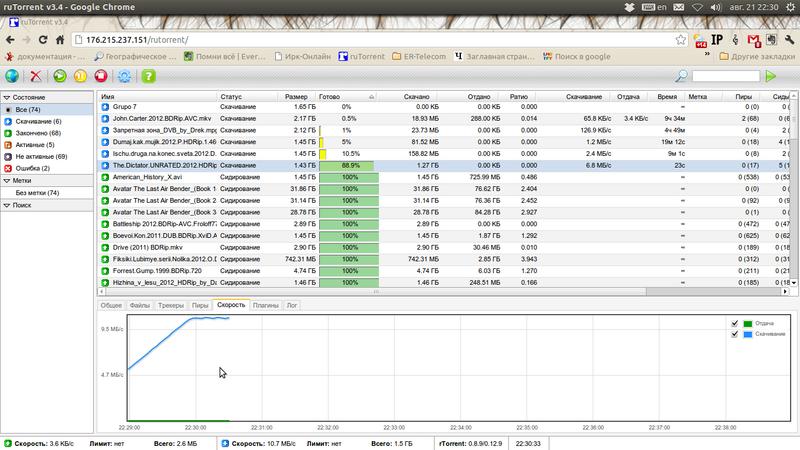Viewport: 800px width, 450px height.
Task: Click the volume icon in top panel
Action: click(x=716, y=7)
